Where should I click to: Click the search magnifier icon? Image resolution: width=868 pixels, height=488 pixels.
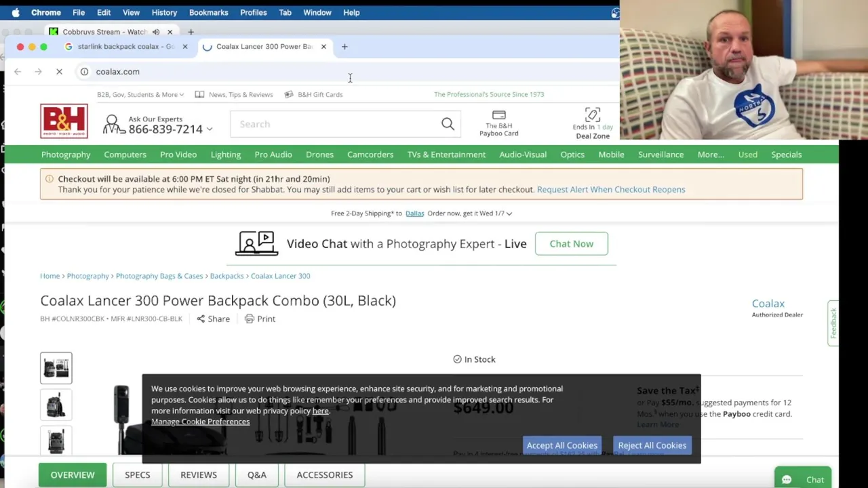tap(448, 124)
